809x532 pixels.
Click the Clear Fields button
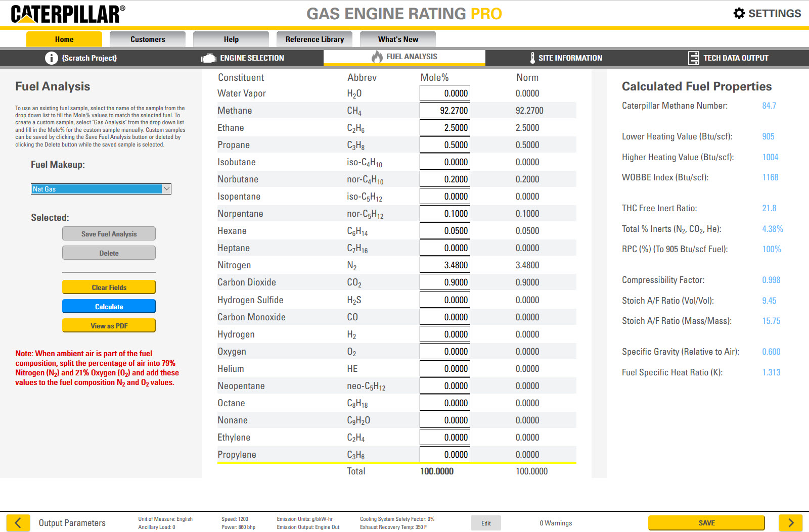pos(109,287)
